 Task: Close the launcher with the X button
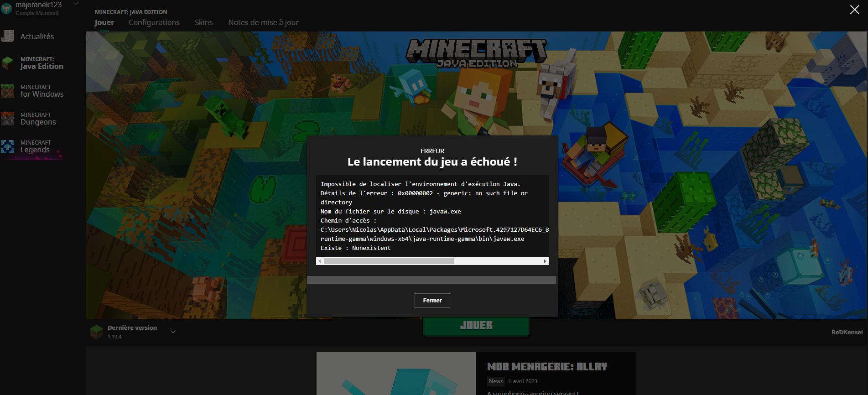coord(854,10)
